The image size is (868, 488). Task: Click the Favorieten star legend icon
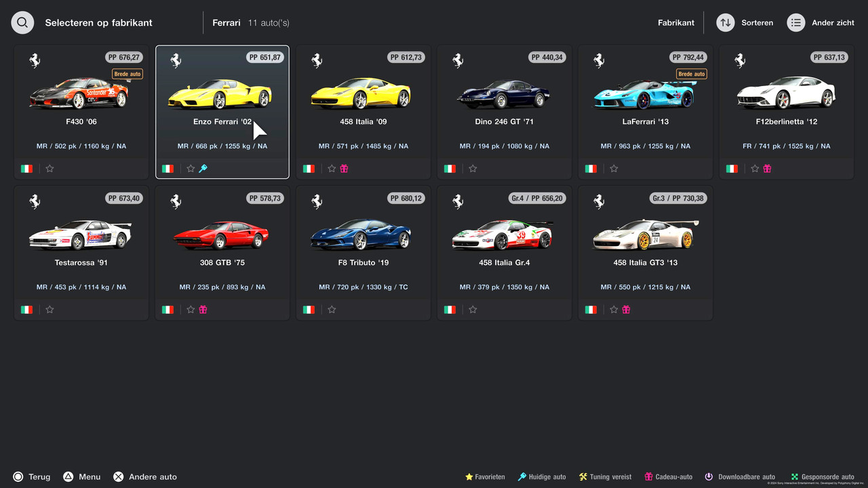tap(469, 477)
